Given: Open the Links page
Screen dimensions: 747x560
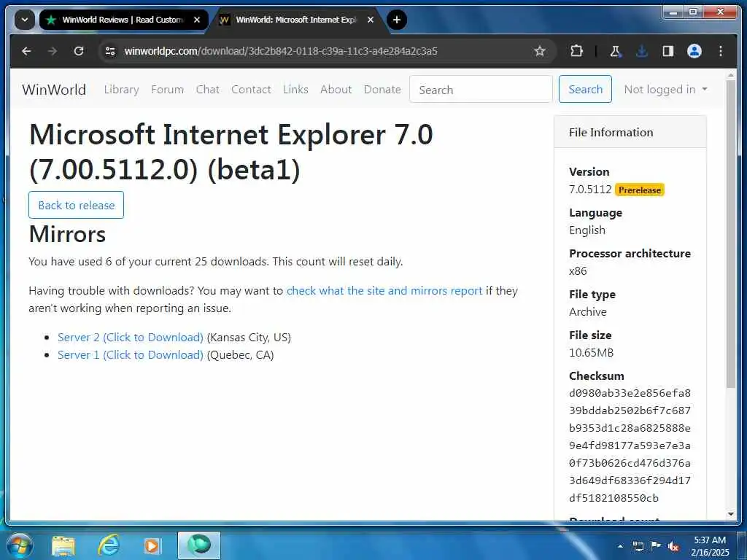Looking at the screenshot, I should click(x=295, y=90).
